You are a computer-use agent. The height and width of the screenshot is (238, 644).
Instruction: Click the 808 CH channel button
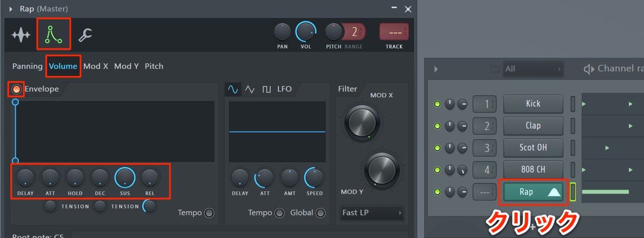click(x=533, y=170)
